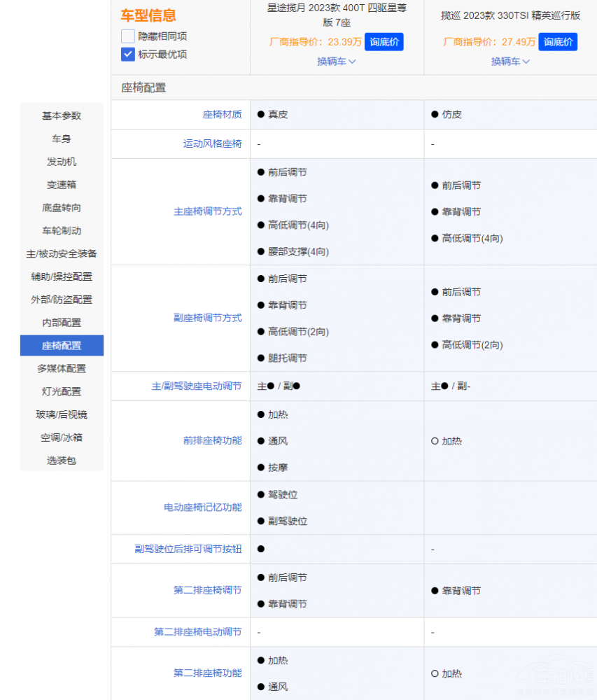
Task: Uncheck the 标示最优项 checkbox
Action: [128, 55]
